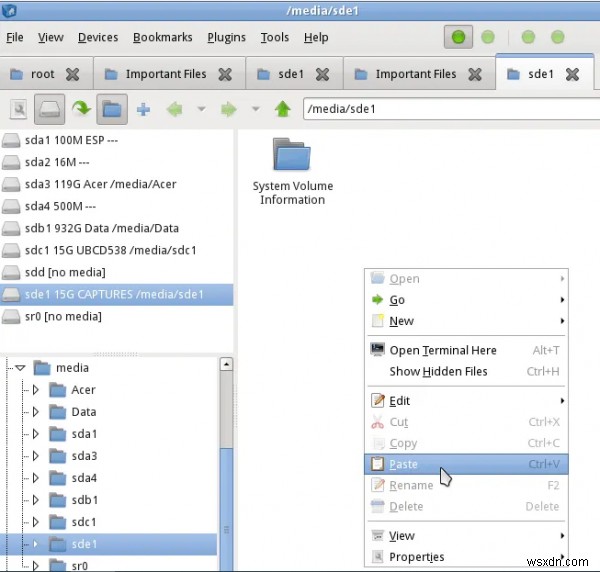This screenshot has height=572, width=600.
Task: Click the green Up directory arrow
Action: (x=283, y=109)
